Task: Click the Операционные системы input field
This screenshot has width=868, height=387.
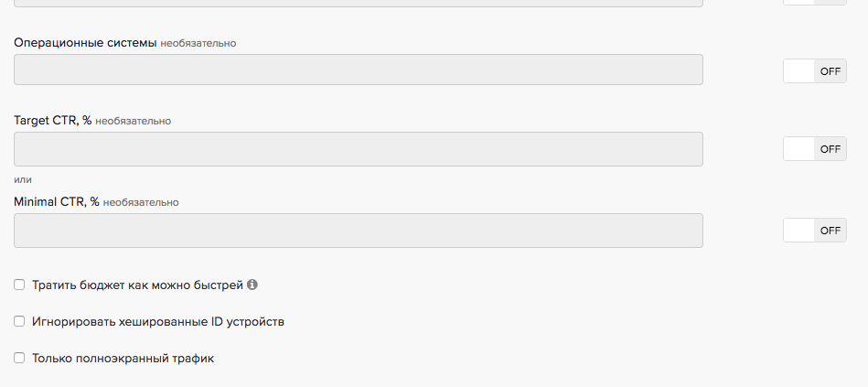Action: pyautogui.click(x=359, y=70)
